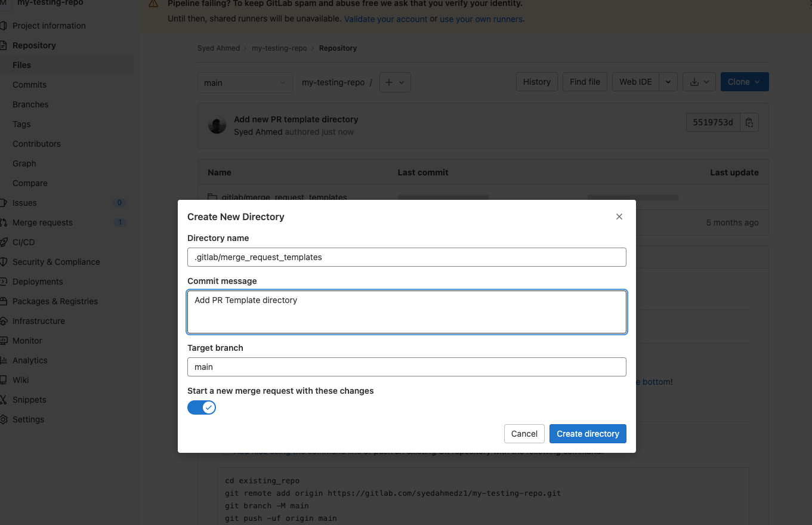The image size is (812, 525).
Task: Go to Branches in the sidebar
Action: click(30, 104)
